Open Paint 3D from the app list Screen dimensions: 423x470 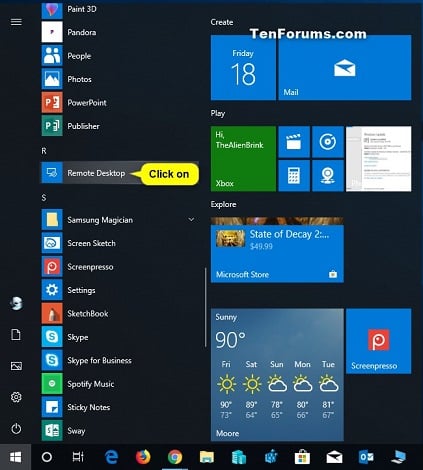tap(120, 9)
